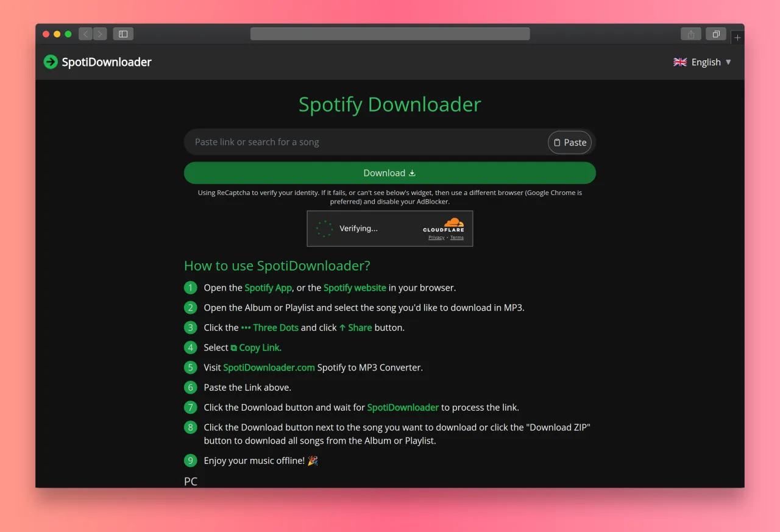
Task: Show all tabs with tab overview icon
Action: click(x=716, y=34)
